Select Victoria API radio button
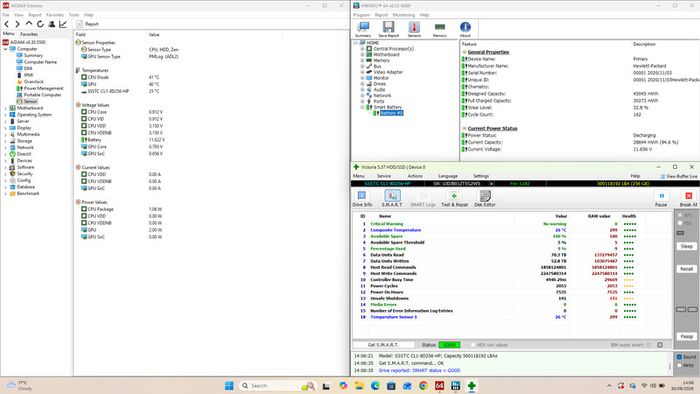700x394 pixels. tap(680, 215)
